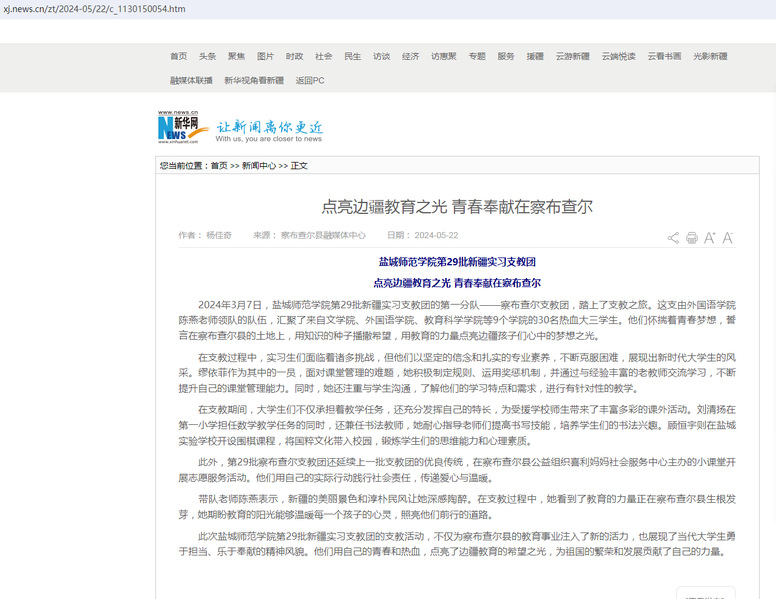
Task: Click the paragraph starting 在支教期间
Action: coord(457,425)
